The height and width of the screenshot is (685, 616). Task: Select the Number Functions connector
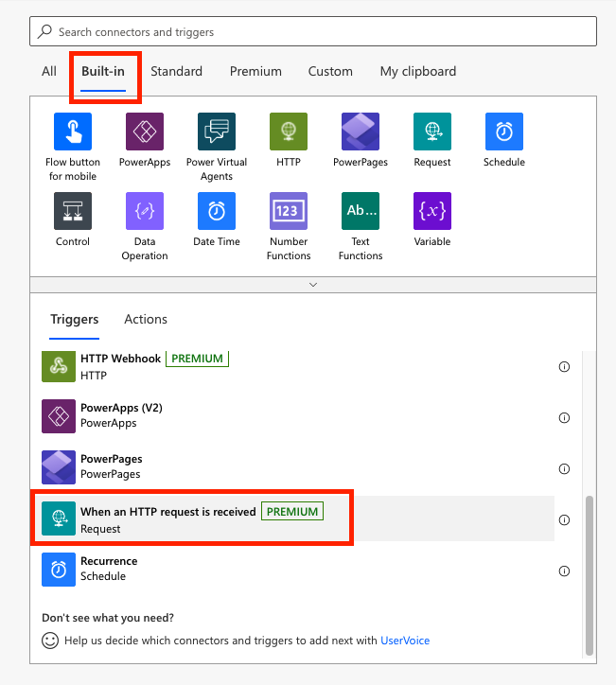289,211
